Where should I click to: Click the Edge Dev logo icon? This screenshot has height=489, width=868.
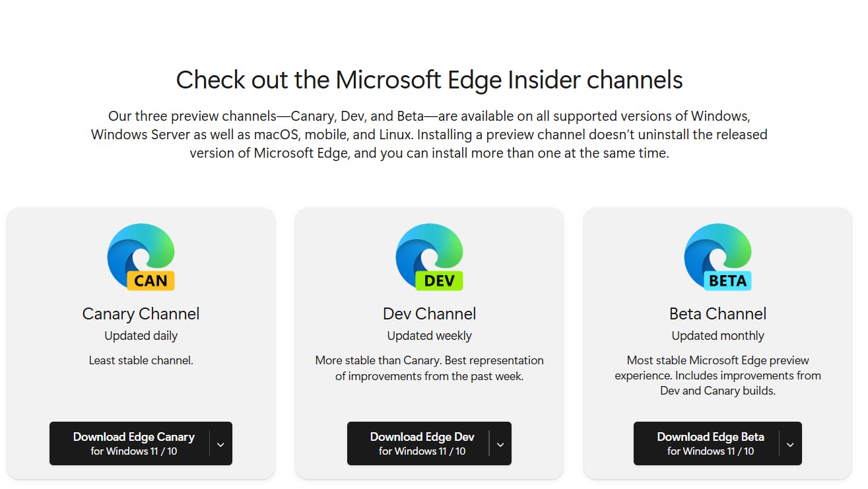tap(429, 257)
